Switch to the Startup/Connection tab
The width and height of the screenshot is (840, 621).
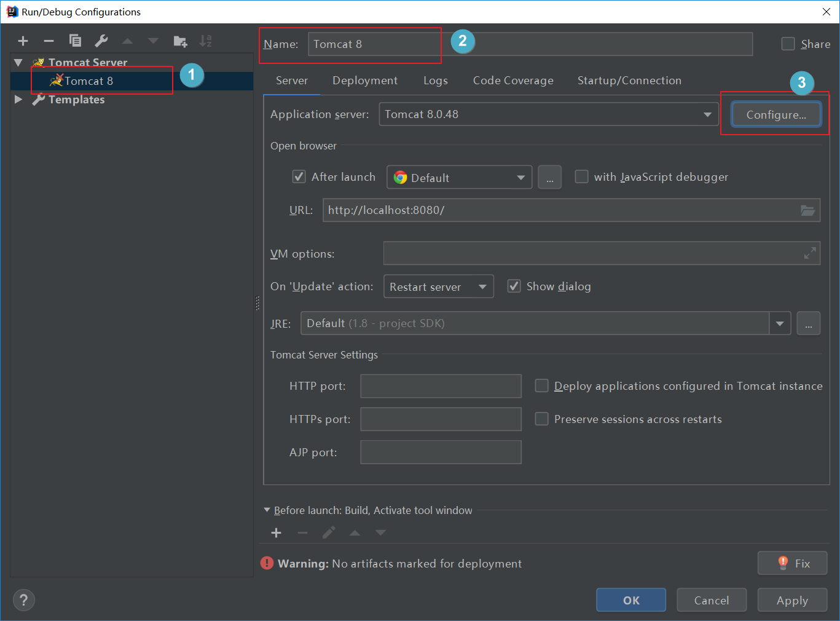[629, 81]
